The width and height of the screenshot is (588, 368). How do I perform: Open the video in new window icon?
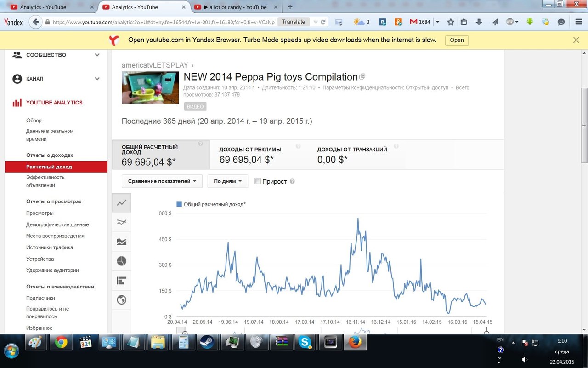coord(362,76)
